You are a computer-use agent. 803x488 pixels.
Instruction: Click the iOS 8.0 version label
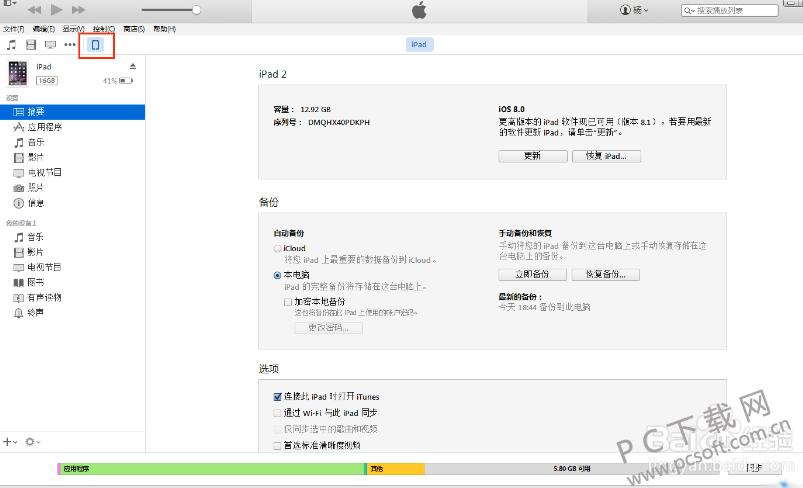coord(512,109)
